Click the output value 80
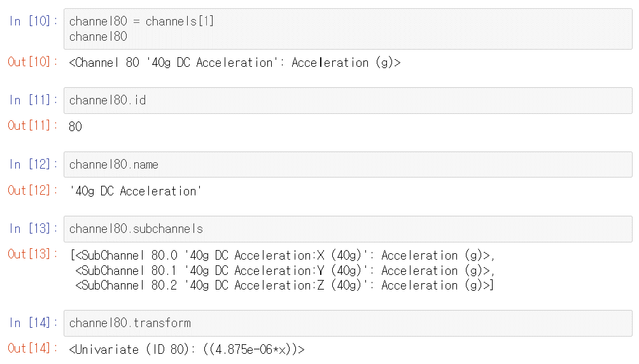Screen dimensions: 639x364 pos(75,127)
